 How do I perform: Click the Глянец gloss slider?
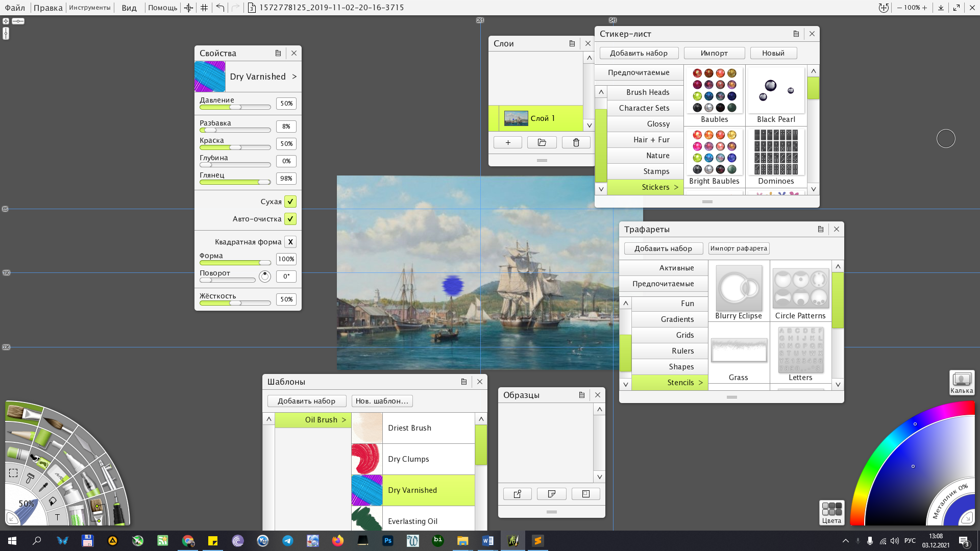235,182
